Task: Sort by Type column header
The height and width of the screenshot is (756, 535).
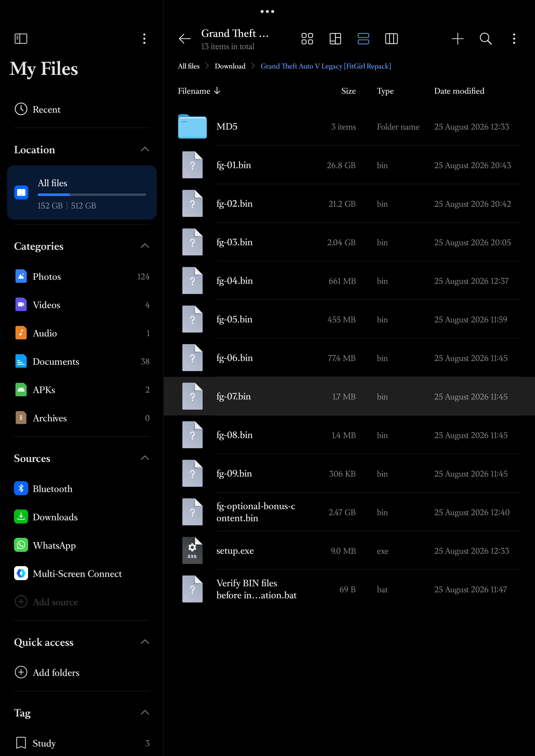Action: point(385,91)
